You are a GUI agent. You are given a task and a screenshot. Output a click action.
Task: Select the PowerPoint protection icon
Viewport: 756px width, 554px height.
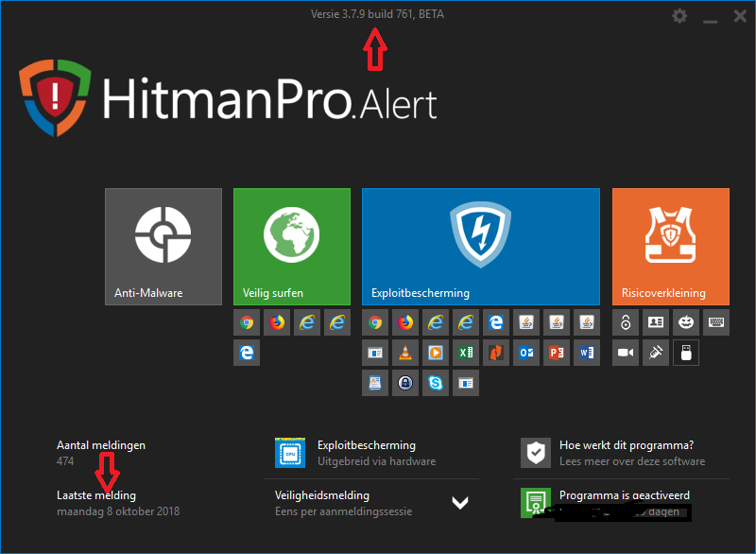pos(557,353)
